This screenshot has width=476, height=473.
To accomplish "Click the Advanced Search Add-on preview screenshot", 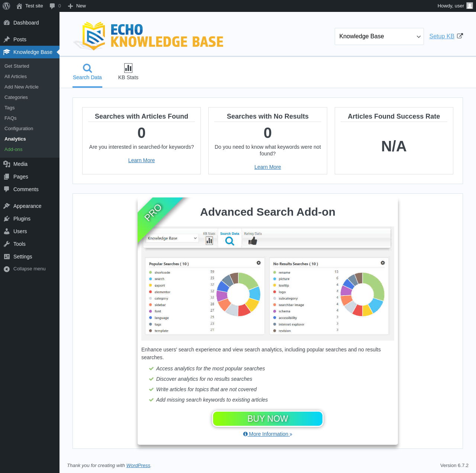I will coord(268,283).
